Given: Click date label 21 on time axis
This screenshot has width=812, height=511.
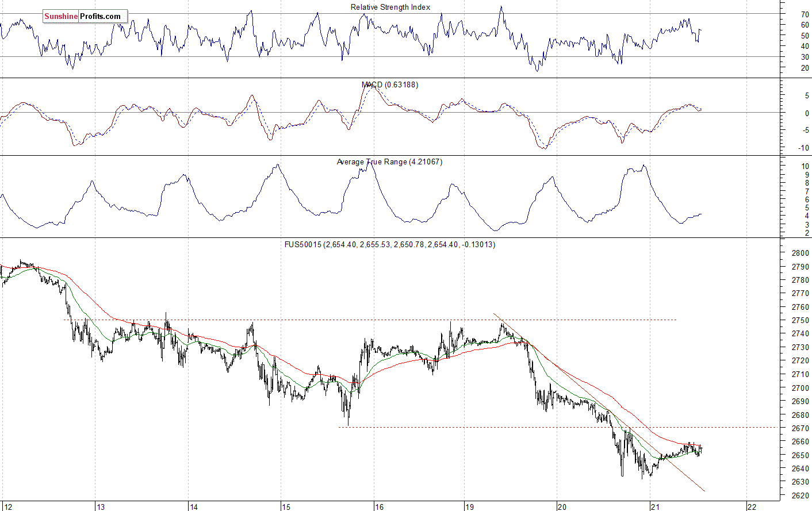Looking at the screenshot, I should (655, 506).
